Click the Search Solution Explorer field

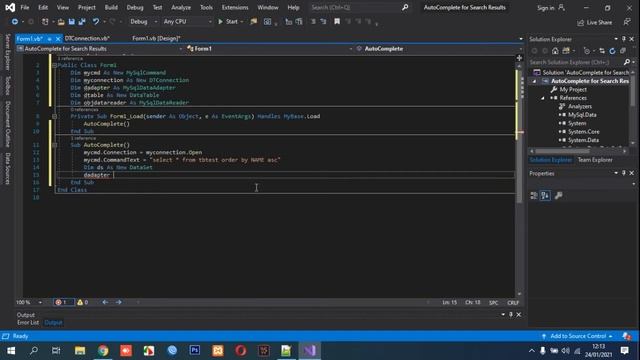point(576,62)
